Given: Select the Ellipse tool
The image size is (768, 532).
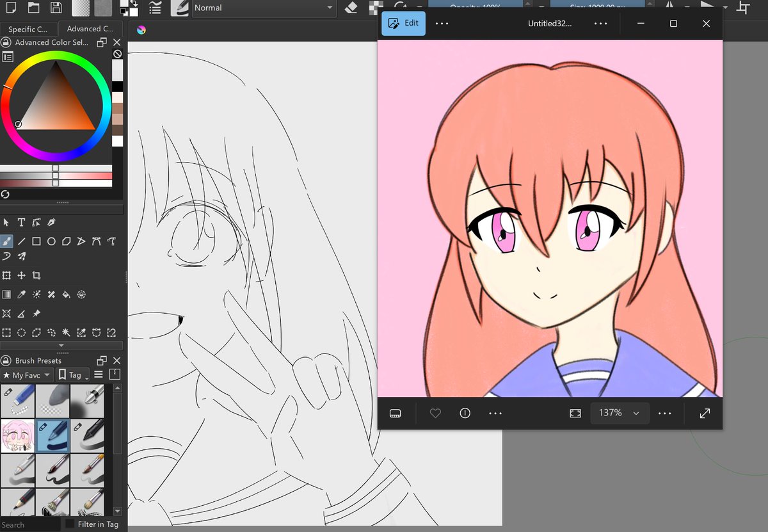Looking at the screenshot, I should 52,241.
